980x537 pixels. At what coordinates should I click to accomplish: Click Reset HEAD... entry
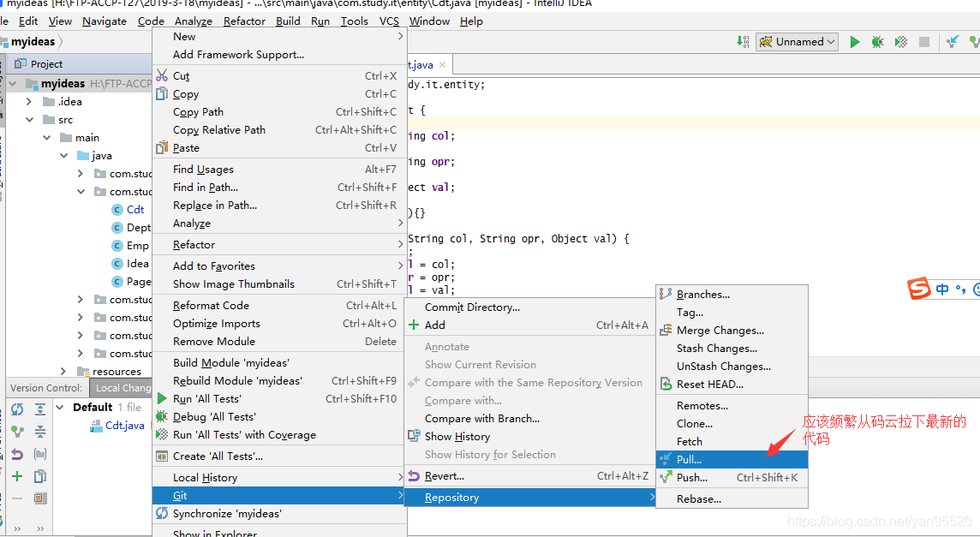tap(732, 385)
